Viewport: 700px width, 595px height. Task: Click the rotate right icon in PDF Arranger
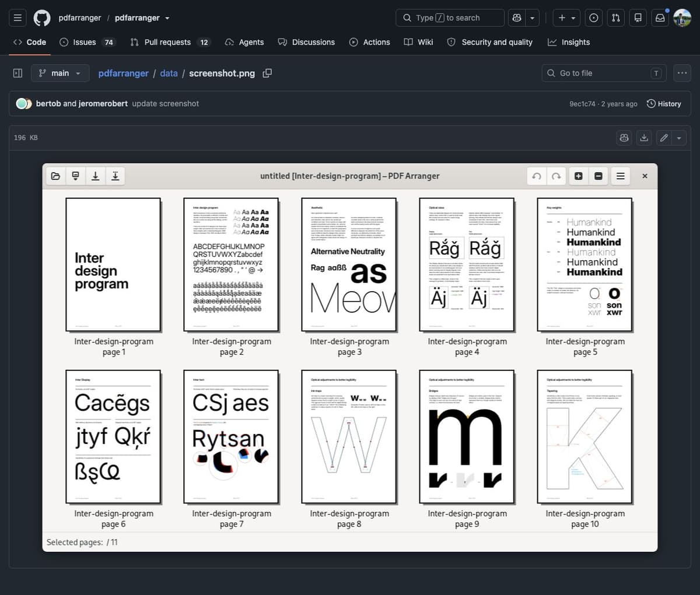[x=556, y=176]
